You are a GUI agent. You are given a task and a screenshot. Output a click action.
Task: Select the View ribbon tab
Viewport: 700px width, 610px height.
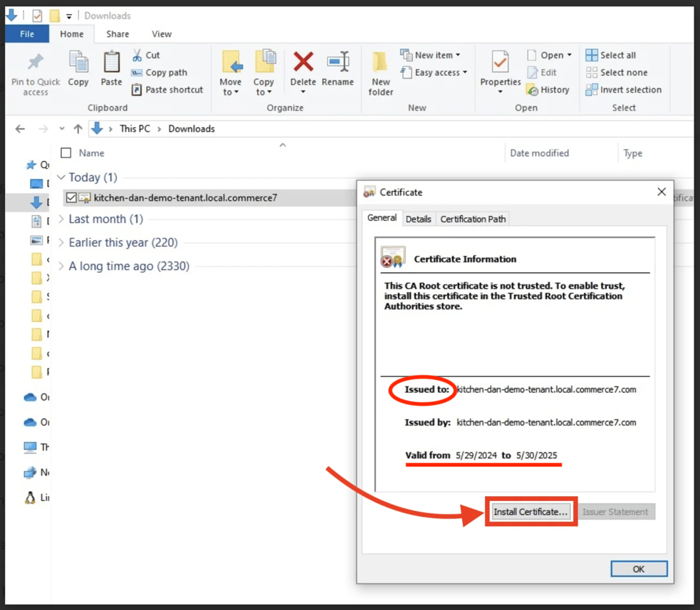[161, 33]
